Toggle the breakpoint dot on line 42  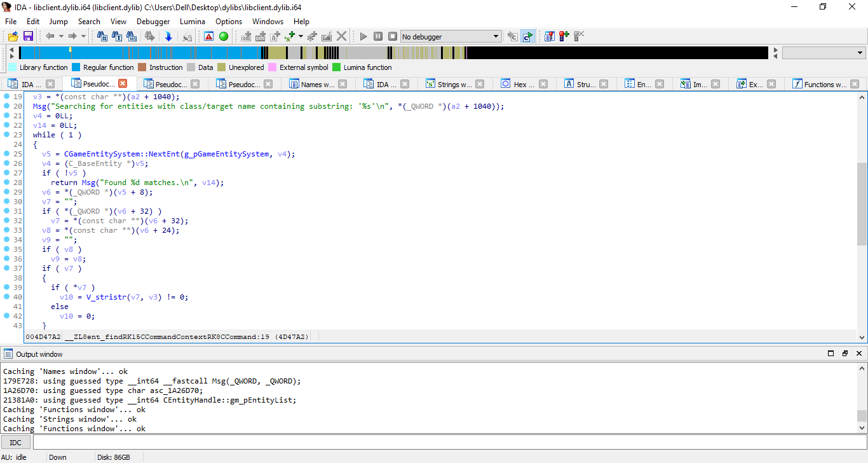(6, 316)
